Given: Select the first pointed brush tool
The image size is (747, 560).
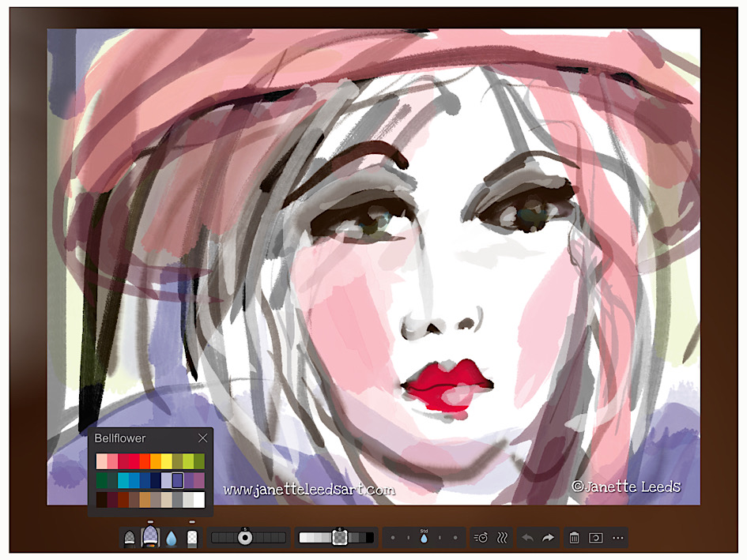Looking at the screenshot, I should click(130, 538).
